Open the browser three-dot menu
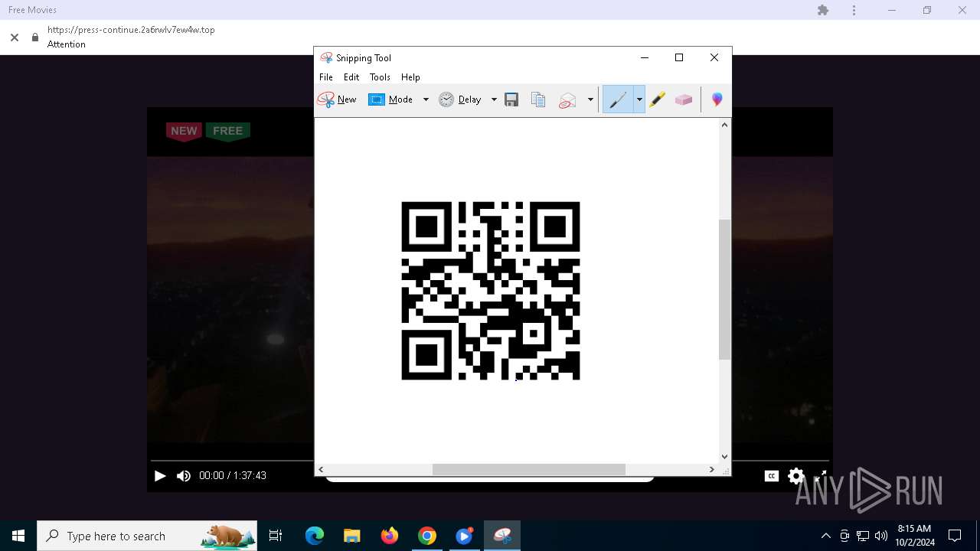The width and height of the screenshot is (980, 551). click(x=854, y=10)
